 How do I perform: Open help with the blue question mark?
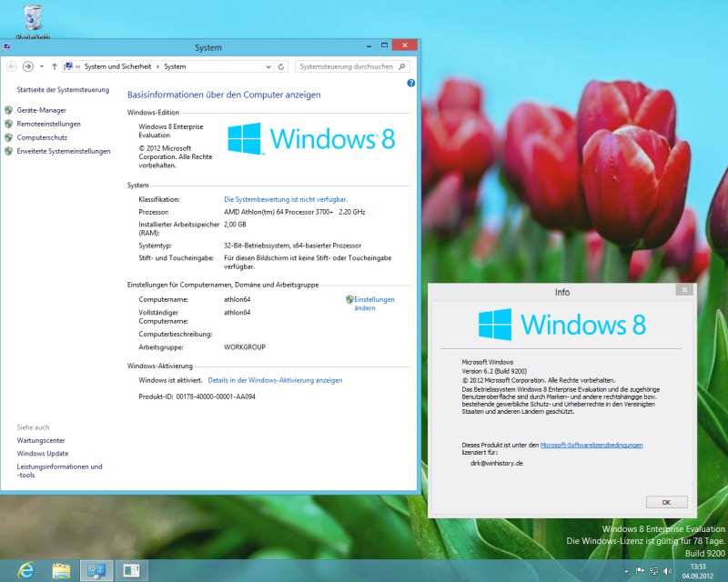click(411, 83)
